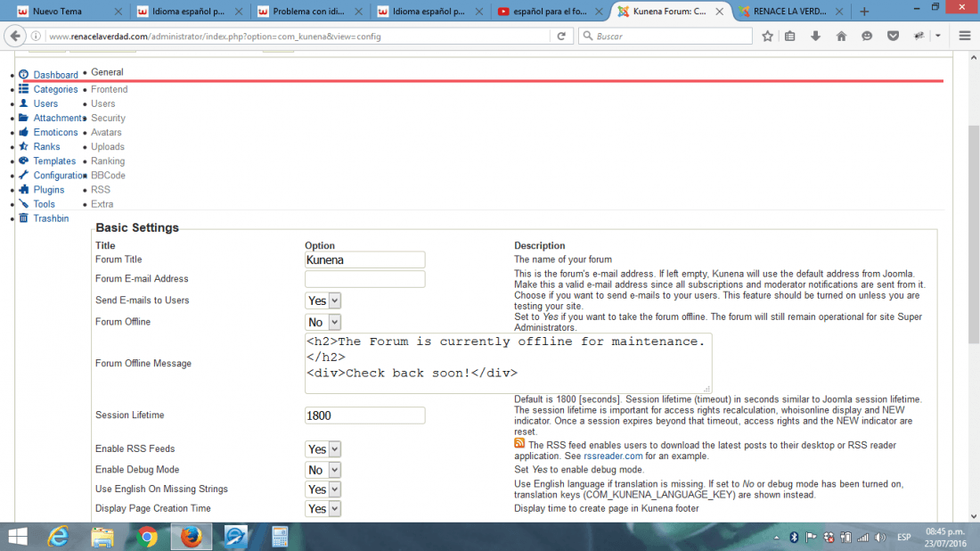Click the Plugins puzzle icon
Viewport: 980px width, 551px height.
point(24,190)
